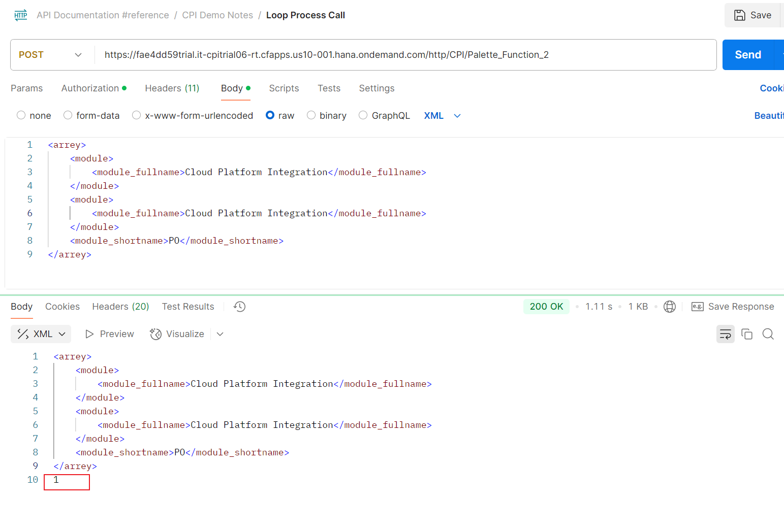Click the Save button
This screenshot has height=532, width=784.
click(x=753, y=15)
